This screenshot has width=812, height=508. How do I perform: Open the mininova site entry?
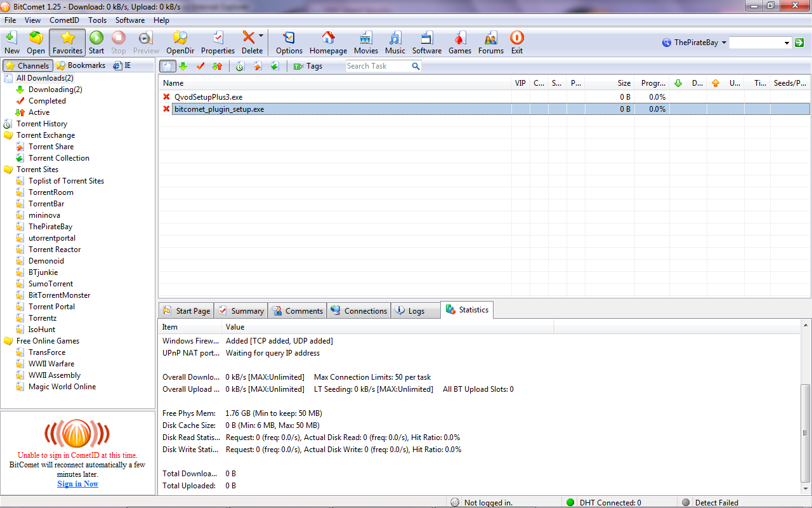(44, 215)
